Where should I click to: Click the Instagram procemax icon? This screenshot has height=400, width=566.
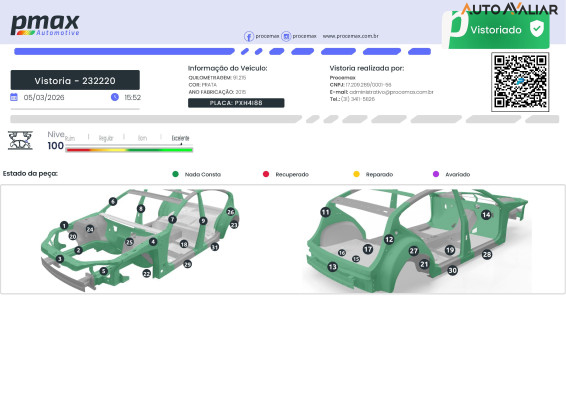coord(286,36)
